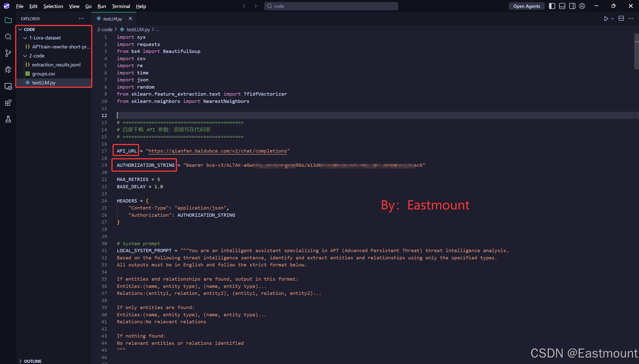Open the File menu

[19, 6]
